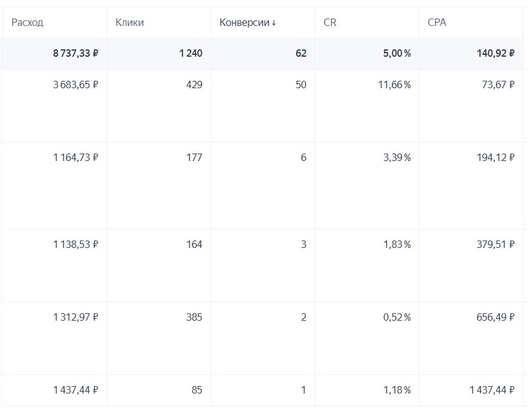
Task: Click the 385 clicks cell
Action: 194,317
